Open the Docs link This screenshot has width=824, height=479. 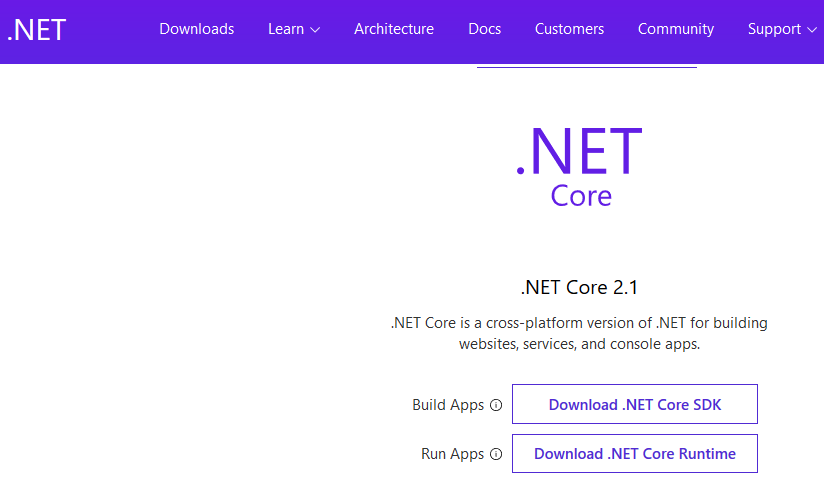(485, 29)
